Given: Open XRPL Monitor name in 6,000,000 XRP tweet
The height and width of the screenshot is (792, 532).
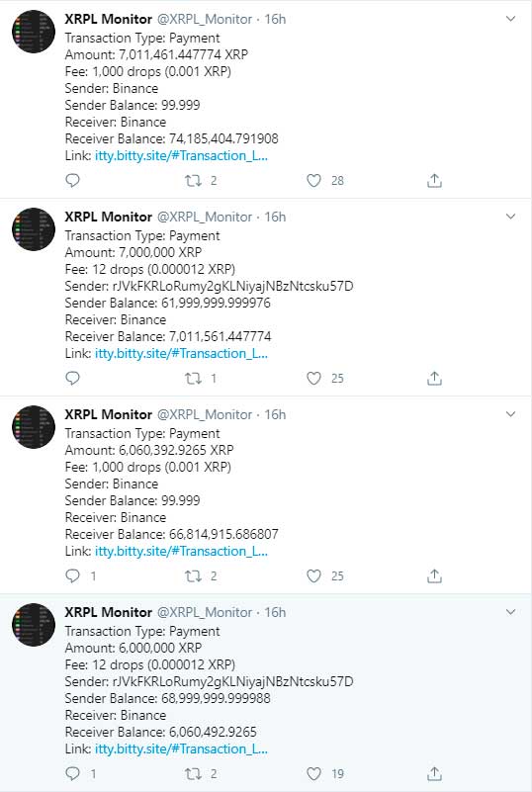Looking at the screenshot, I should [108, 612].
